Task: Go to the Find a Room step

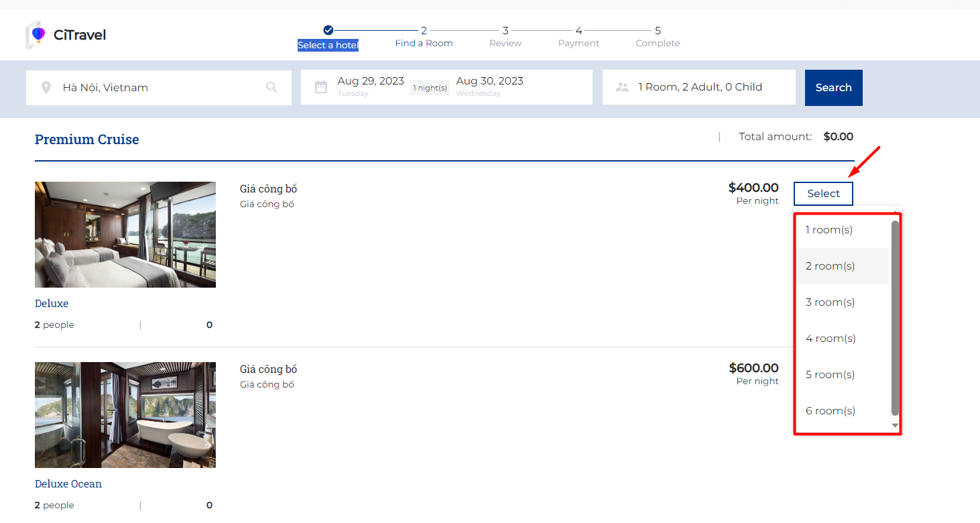Action: click(424, 43)
